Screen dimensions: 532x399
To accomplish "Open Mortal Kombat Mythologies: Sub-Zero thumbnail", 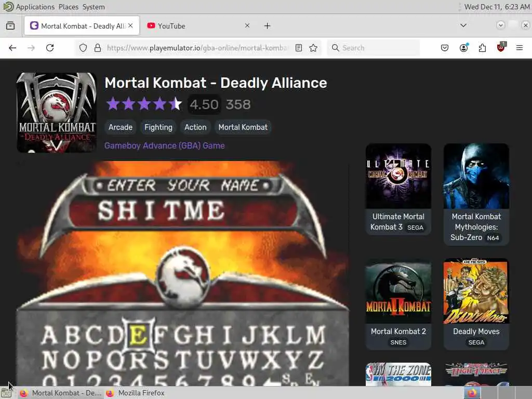I will [476, 176].
